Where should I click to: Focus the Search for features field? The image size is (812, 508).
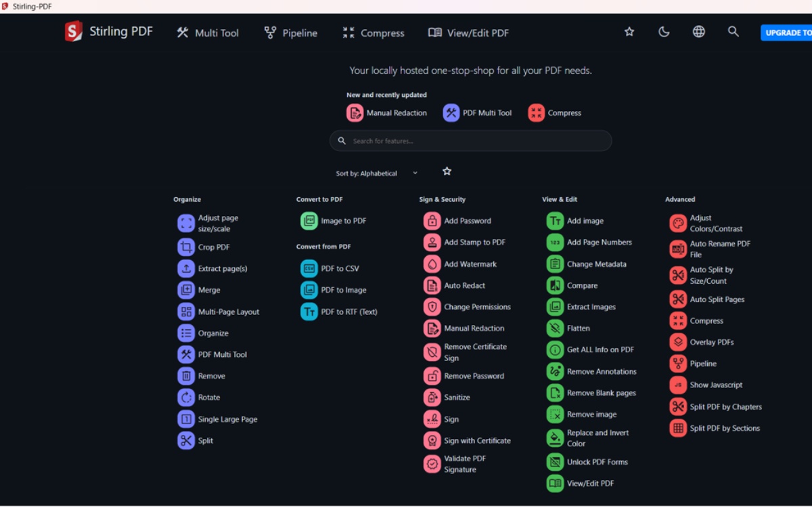point(470,141)
